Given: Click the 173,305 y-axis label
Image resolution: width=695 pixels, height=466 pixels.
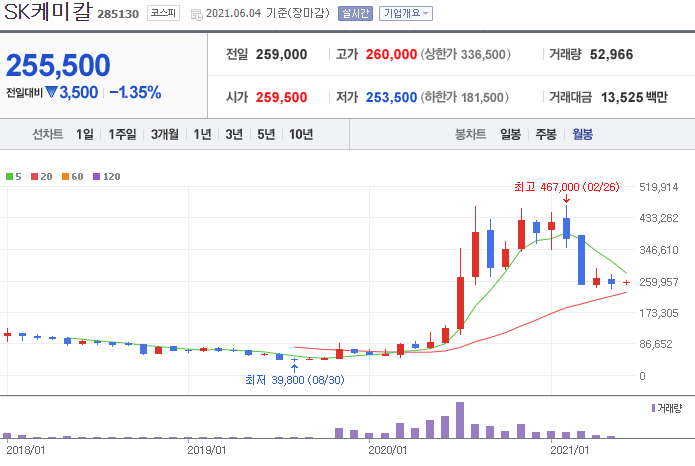Looking at the screenshot, I should [x=659, y=313].
